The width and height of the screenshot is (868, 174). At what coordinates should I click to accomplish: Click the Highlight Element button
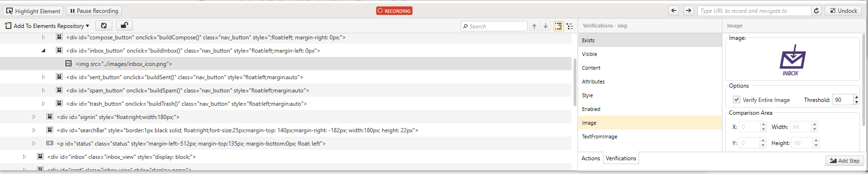click(33, 11)
